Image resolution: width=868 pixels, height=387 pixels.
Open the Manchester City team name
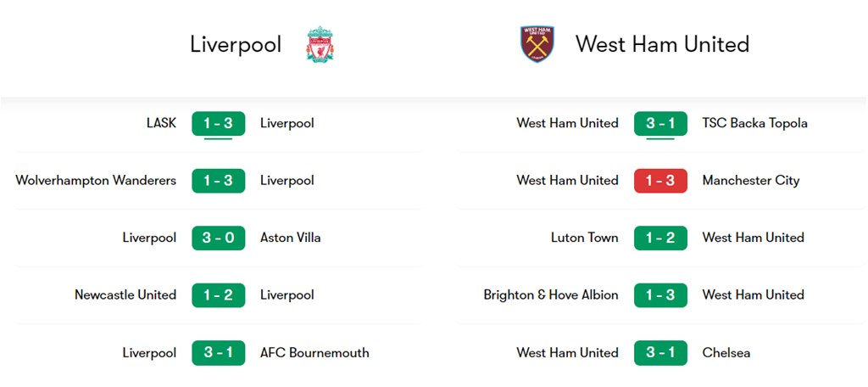click(x=750, y=181)
